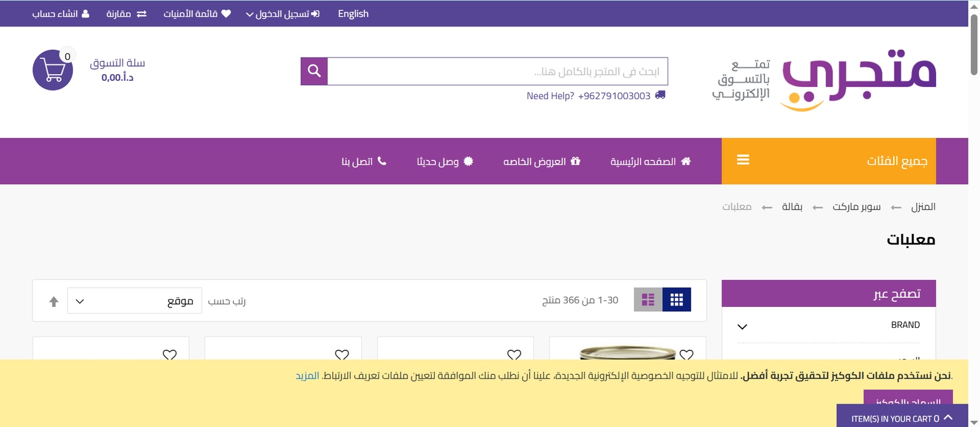Click the cookie notice 'more' link
The height and width of the screenshot is (427, 980).
[x=307, y=376]
